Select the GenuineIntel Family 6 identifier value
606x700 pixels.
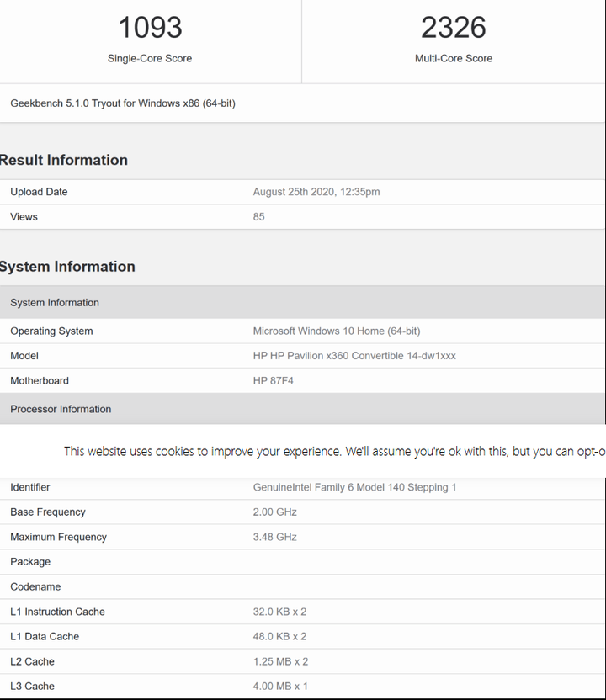[354, 487]
